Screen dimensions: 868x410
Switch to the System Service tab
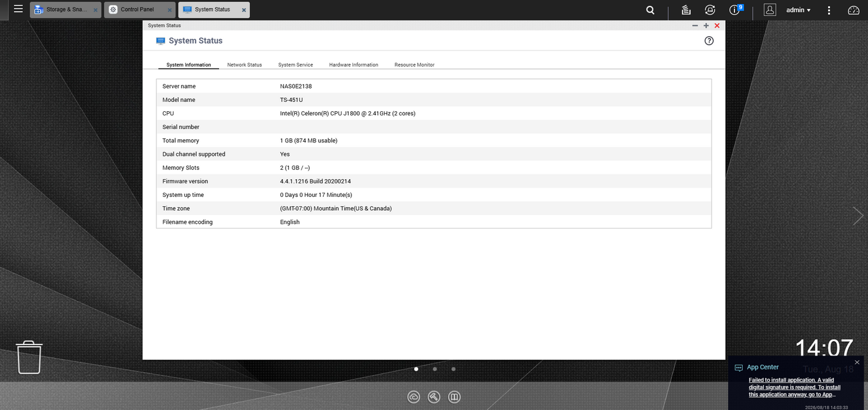tap(295, 64)
